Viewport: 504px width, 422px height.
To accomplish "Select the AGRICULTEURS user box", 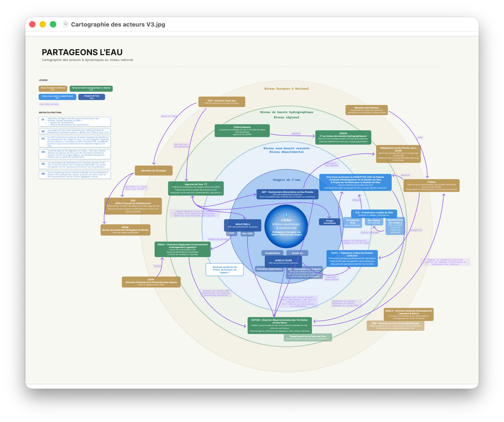I will 283,262.
